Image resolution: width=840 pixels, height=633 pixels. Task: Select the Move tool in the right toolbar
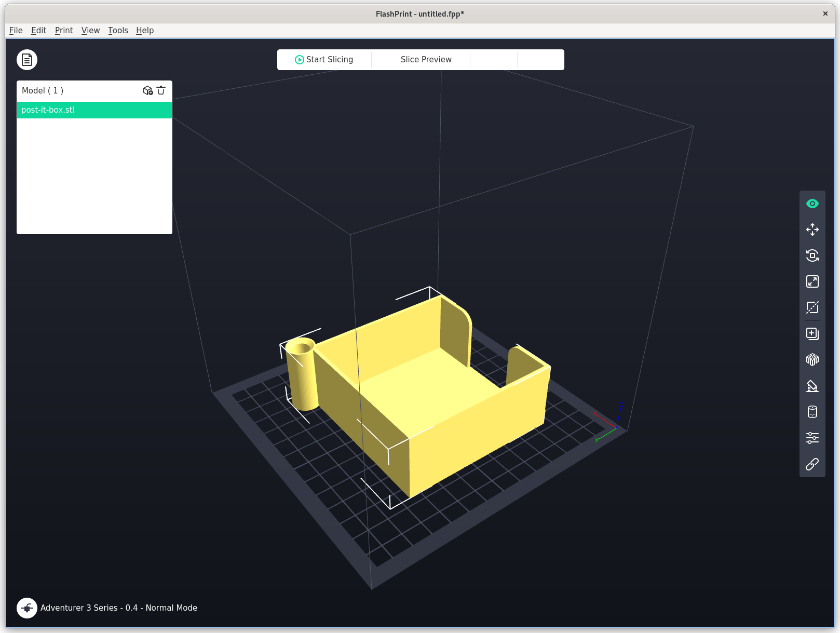[812, 230]
